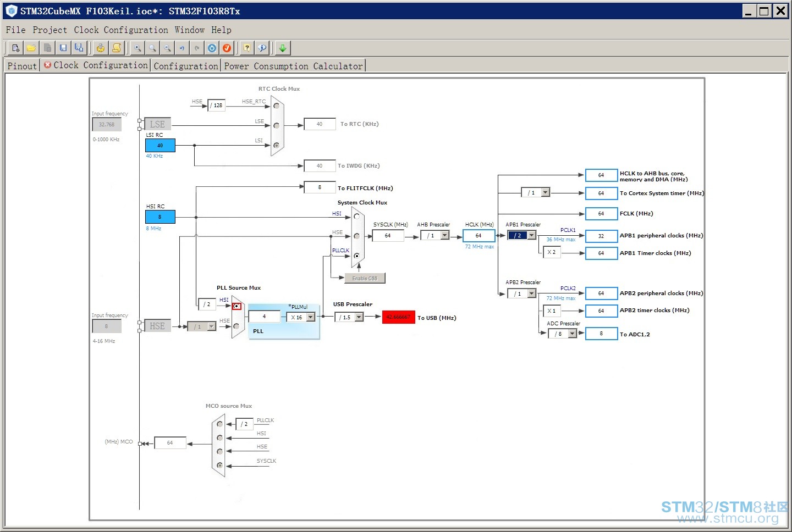Click the MCO output 64 value box

170,442
